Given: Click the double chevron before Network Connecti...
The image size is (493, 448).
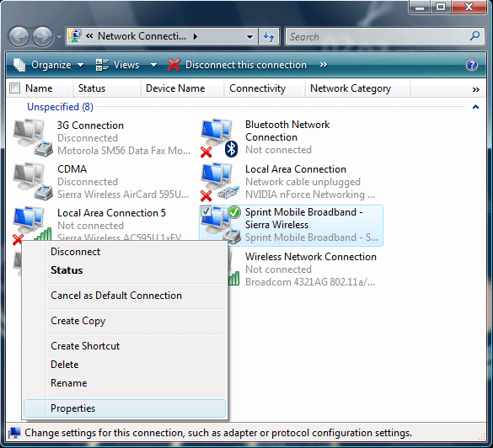Looking at the screenshot, I should 89,36.
